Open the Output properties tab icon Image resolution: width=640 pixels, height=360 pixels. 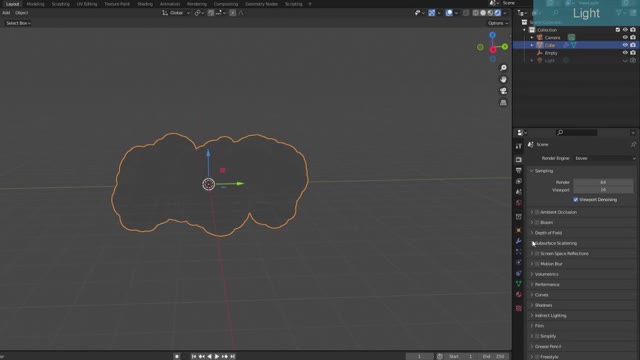click(519, 170)
